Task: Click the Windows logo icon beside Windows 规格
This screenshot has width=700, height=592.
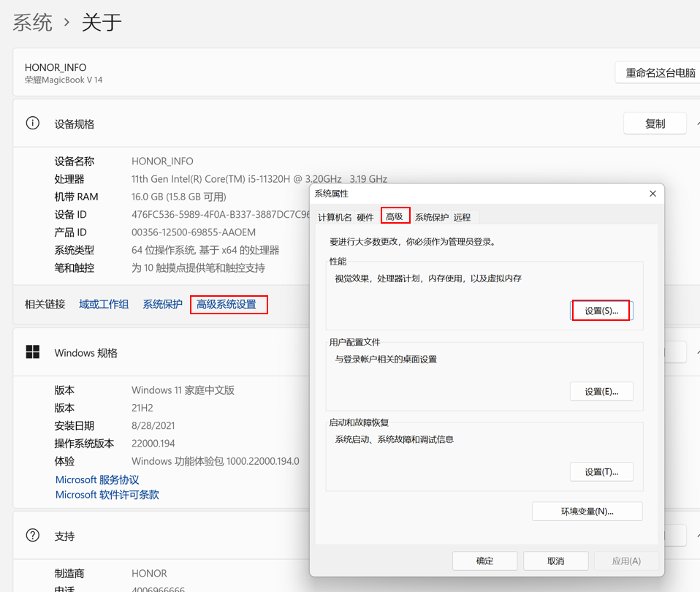Action: (x=33, y=352)
